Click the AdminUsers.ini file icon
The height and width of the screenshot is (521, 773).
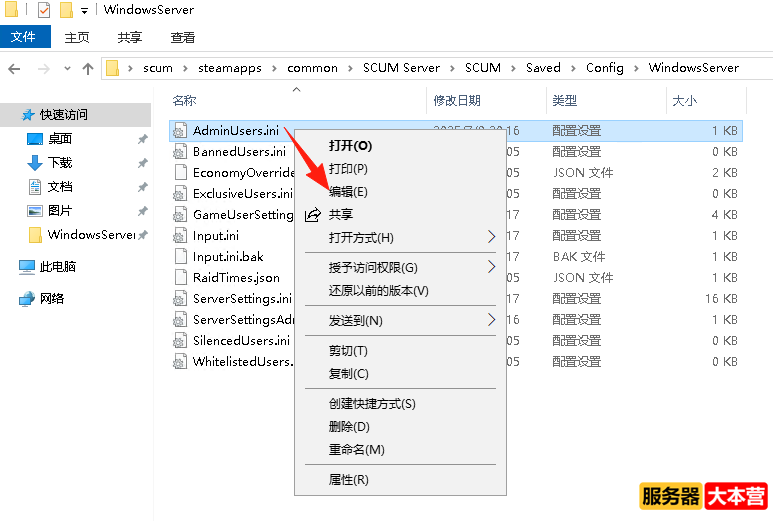(x=180, y=131)
